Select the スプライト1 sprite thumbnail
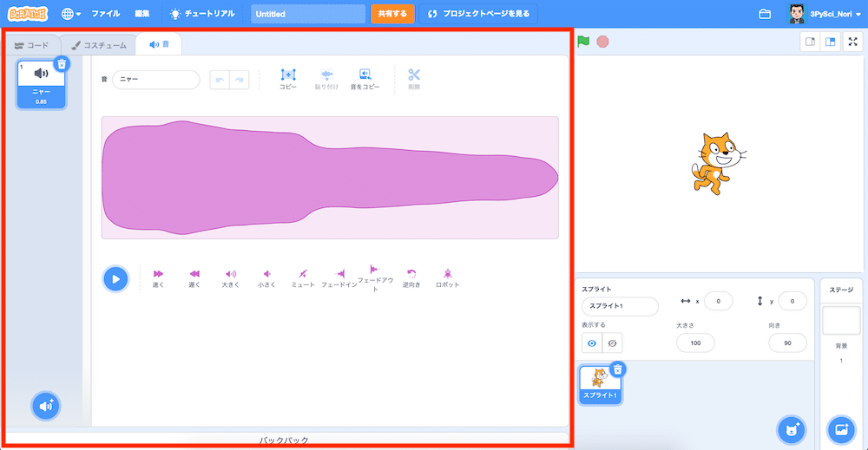The height and width of the screenshot is (450, 868). (x=600, y=385)
